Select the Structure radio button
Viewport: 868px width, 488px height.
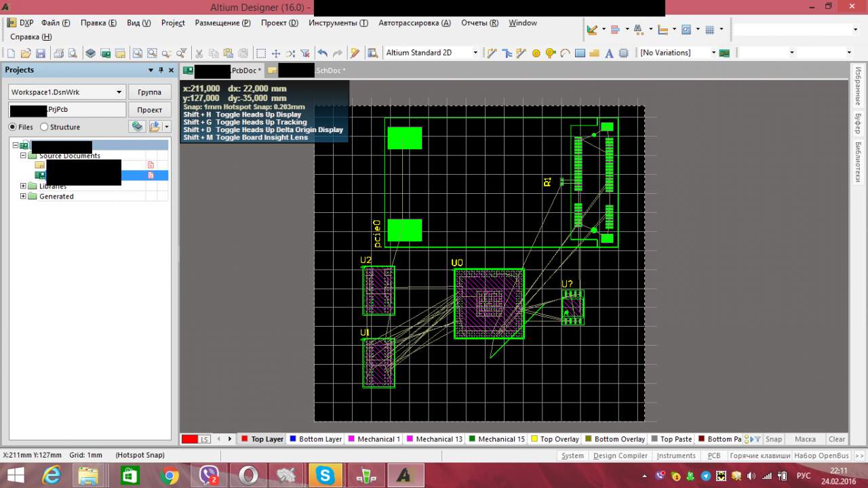(x=45, y=127)
